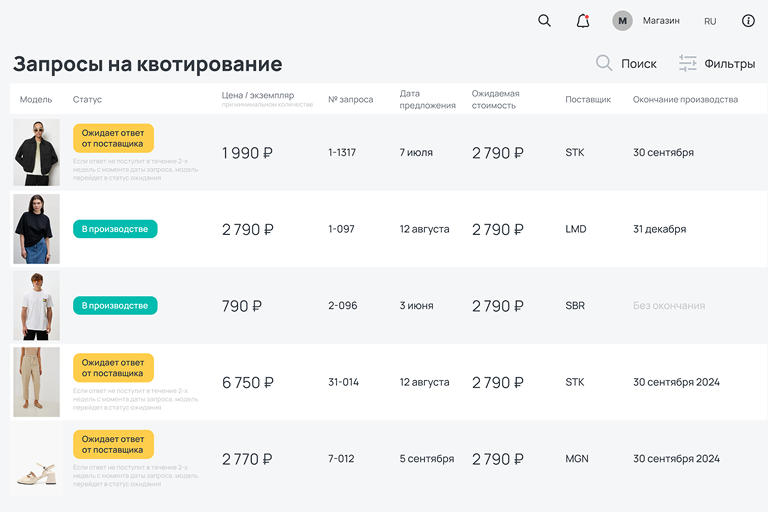This screenshot has width=768, height=512.
Task: Click the filter sliders icon
Action: click(688, 63)
